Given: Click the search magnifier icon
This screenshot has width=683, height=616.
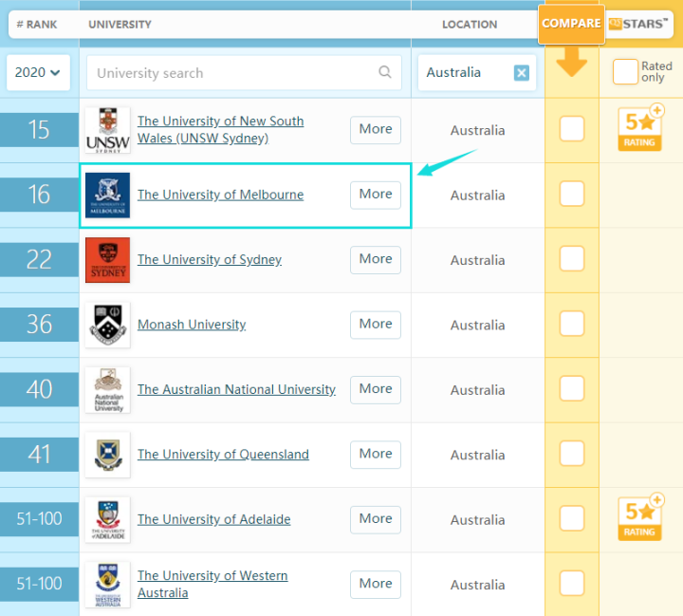Looking at the screenshot, I should pyautogui.click(x=384, y=71).
